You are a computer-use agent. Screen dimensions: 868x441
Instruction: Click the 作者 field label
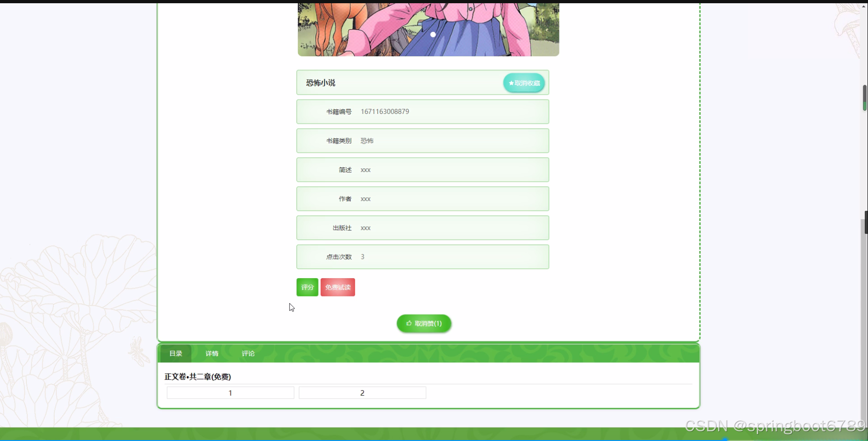pos(345,199)
